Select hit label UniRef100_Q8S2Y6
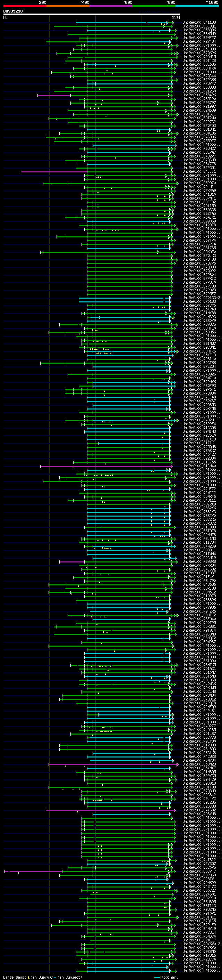The image size is (222, 980). (199, 508)
